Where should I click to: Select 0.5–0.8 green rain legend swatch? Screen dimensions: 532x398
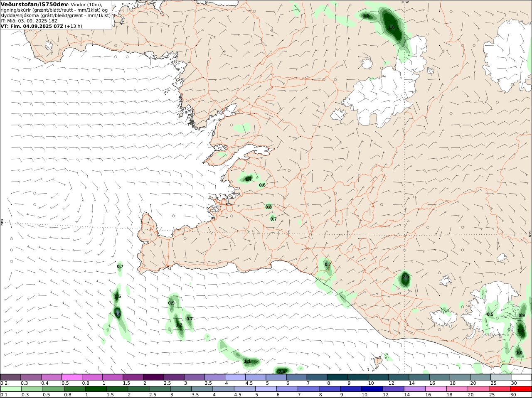(53, 389)
